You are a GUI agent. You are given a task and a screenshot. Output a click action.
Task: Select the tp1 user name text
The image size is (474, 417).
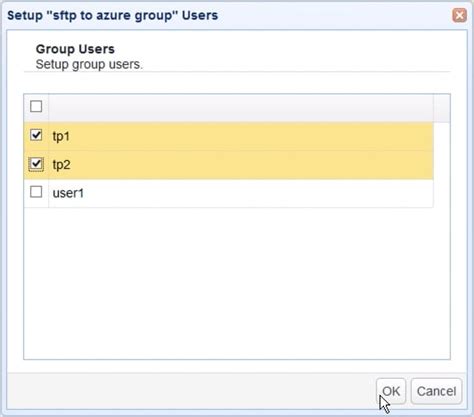[61, 136]
